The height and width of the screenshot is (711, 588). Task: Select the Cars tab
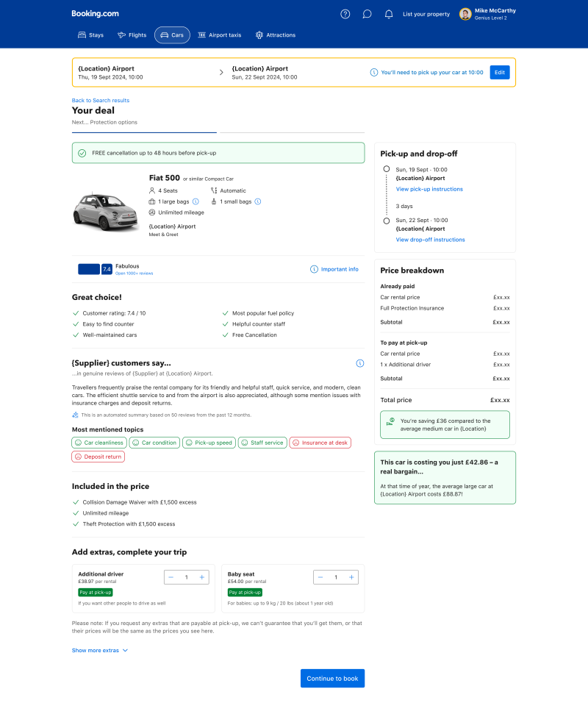tap(172, 35)
